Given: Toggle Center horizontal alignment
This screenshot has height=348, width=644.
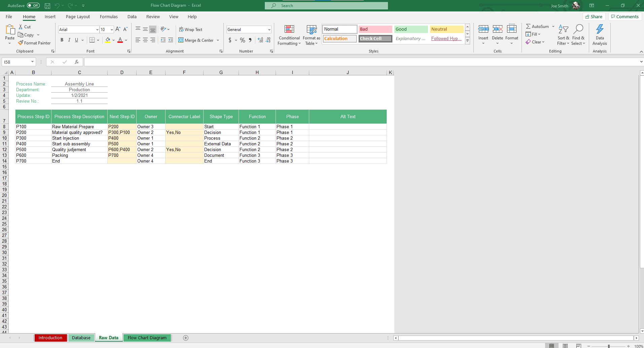Looking at the screenshot, I should pyautogui.click(x=145, y=40).
